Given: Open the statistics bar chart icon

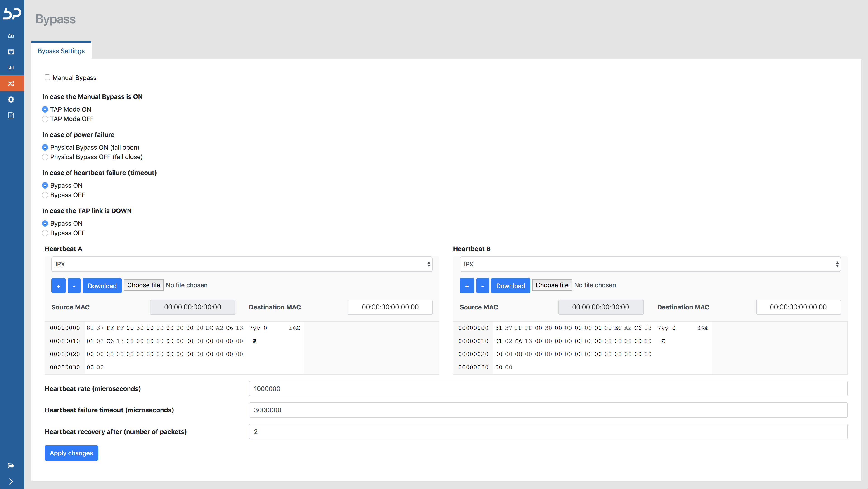Looking at the screenshot, I should [x=11, y=68].
